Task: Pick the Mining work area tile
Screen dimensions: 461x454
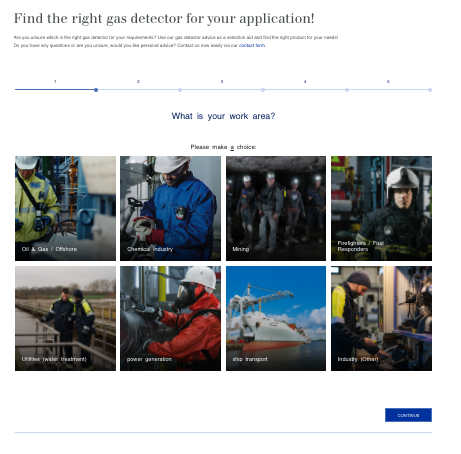Action: point(276,208)
